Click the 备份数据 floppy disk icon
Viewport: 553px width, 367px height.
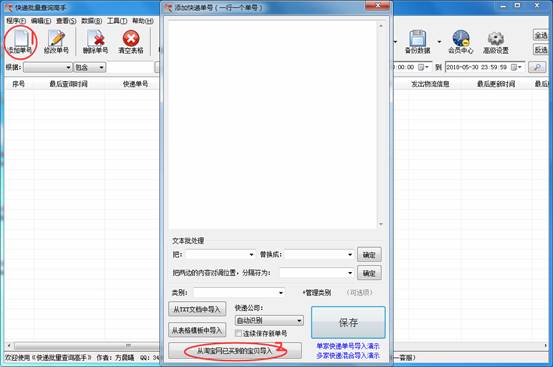(x=418, y=41)
